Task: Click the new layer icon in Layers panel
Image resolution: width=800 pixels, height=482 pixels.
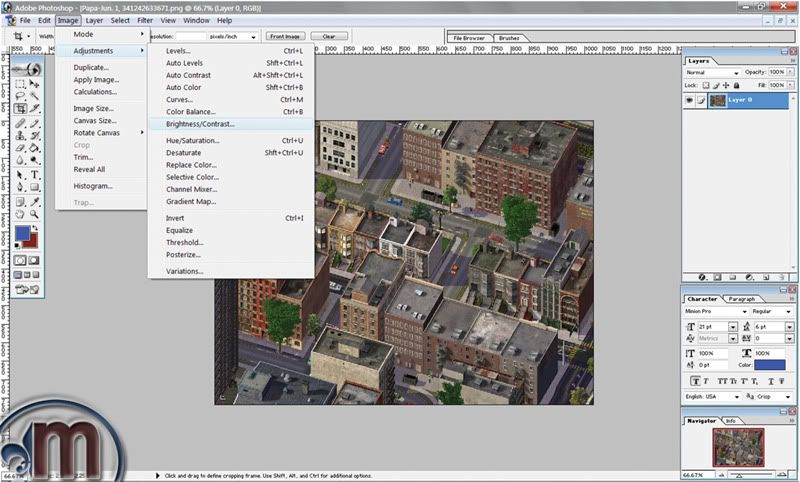Action: tap(765, 276)
